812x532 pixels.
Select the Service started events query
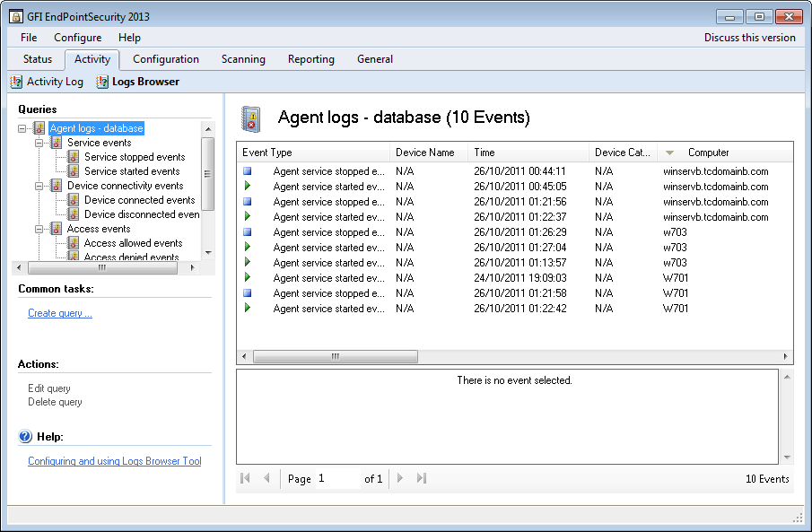coord(132,171)
